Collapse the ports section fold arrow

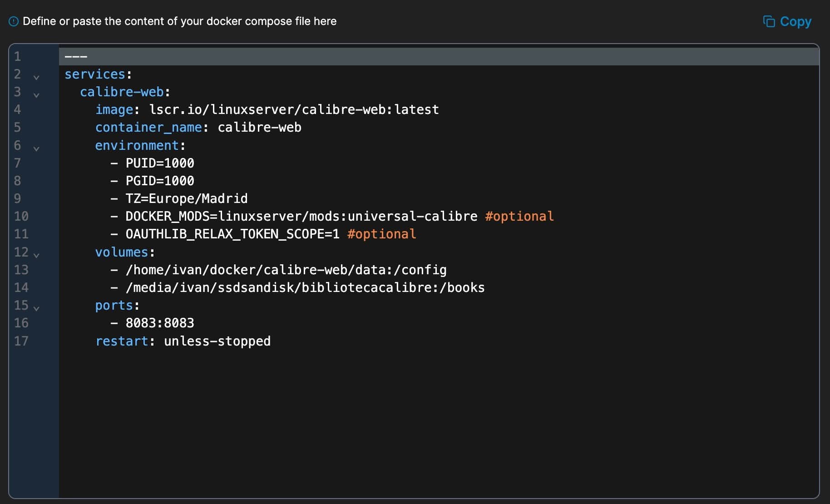pos(36,308)
